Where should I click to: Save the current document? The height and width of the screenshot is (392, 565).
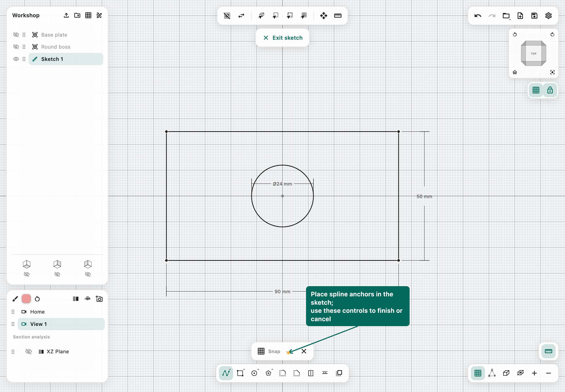(x=534, y=16)
